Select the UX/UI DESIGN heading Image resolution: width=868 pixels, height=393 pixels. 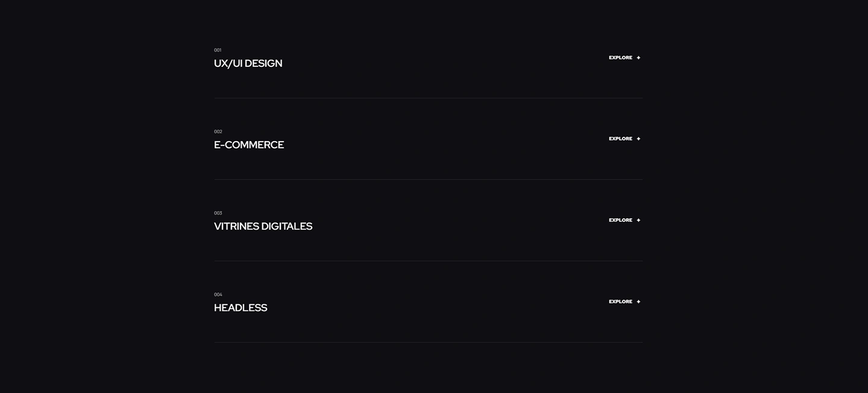[x=248, y=63]
